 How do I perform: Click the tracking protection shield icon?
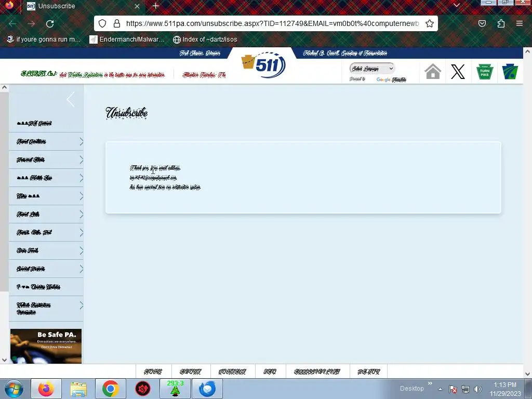pos(102,23)
